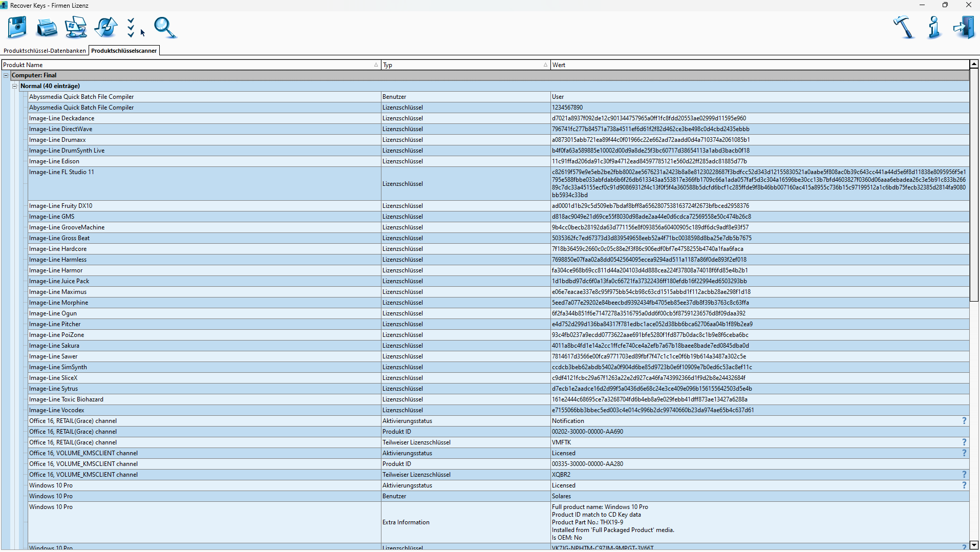This screenshot has height=552, width=980.
Task: Select Image-Line Pitcher row
Action: (499, 324)
